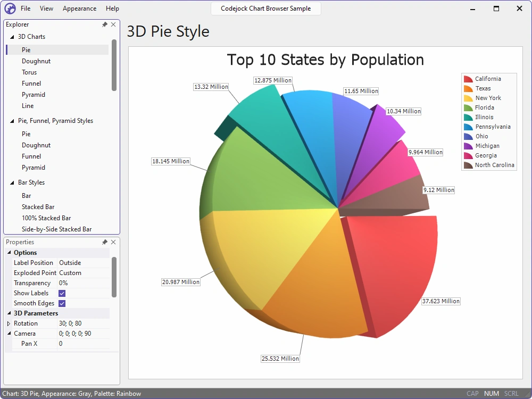Collapse the Pie, Funnel, Pyramid Styles group
Viewport: 532px width, 399px height.
tap(12, 121)
